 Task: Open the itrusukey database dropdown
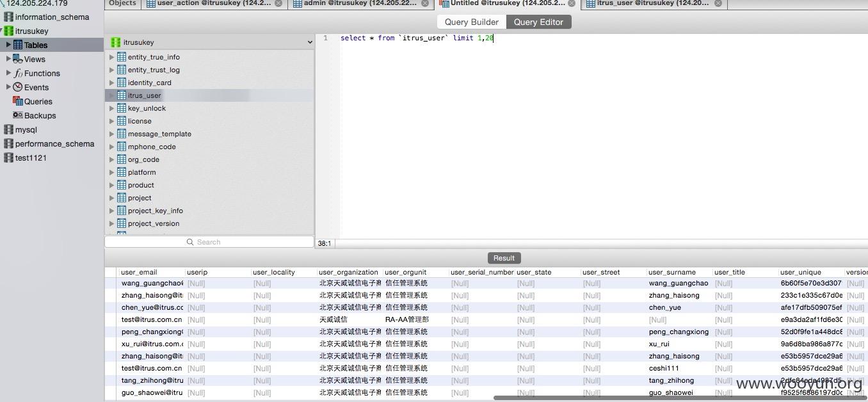click(209, 42)
